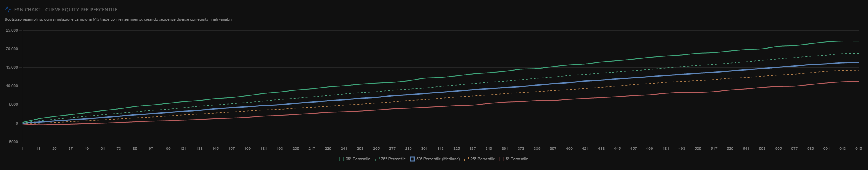
Task: Toggle the 50° Percentile (Mediana) legend label
Action: [x=438, y=159]
